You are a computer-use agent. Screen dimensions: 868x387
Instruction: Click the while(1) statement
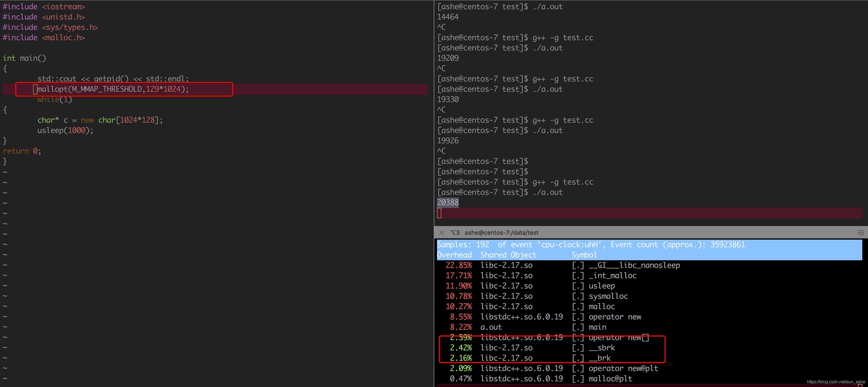click(x=55, y=99)
